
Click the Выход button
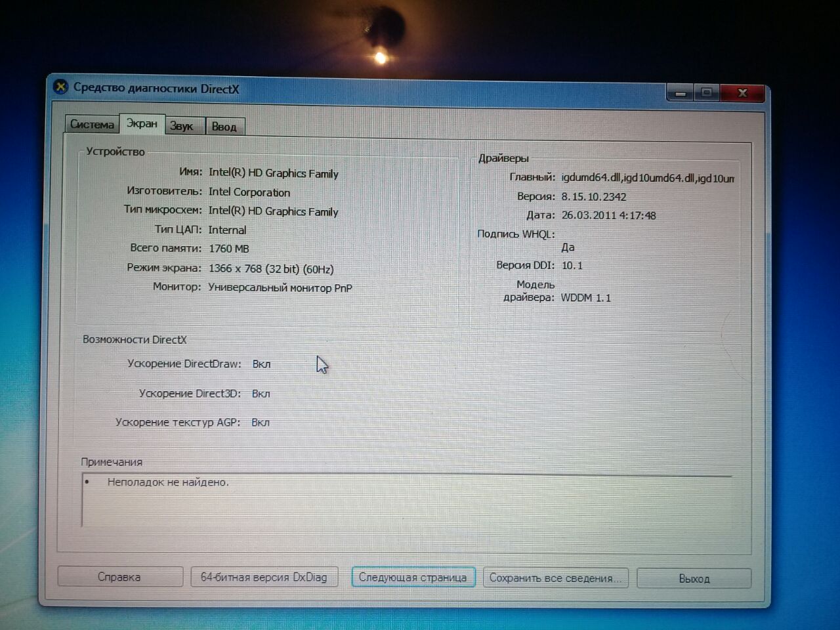(694, 579)
